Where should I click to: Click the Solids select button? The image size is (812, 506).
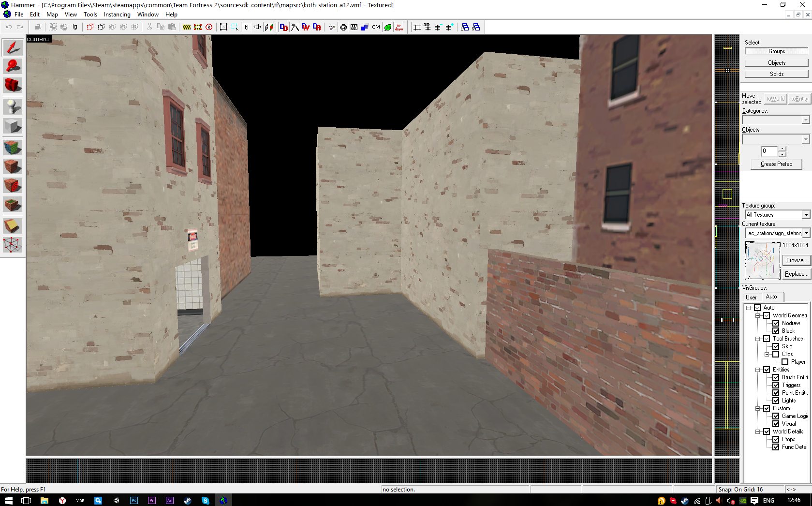tap(777, 74)
